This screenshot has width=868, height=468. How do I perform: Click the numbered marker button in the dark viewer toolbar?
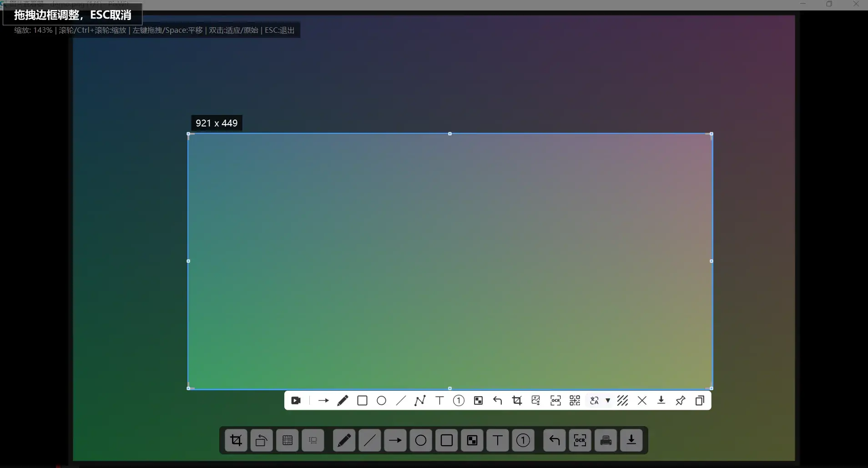tap(523, 440)
